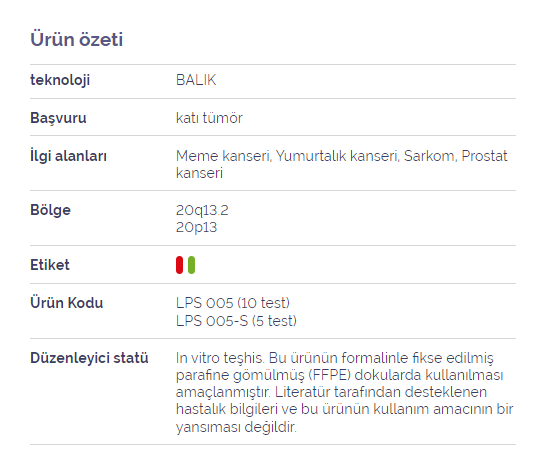Viewport: 540px width, 470px height.
Task: Click the In vitro teşhis description text
Action: tap(344, 392)
